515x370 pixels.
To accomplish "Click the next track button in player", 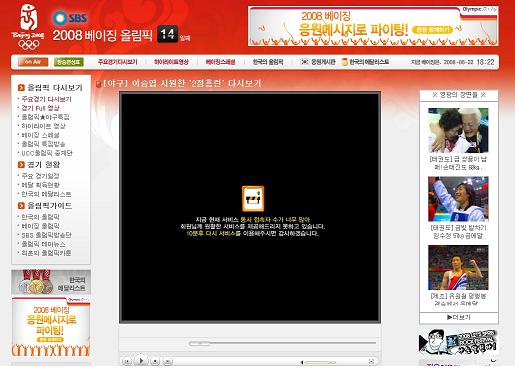I will coord(168,361).
